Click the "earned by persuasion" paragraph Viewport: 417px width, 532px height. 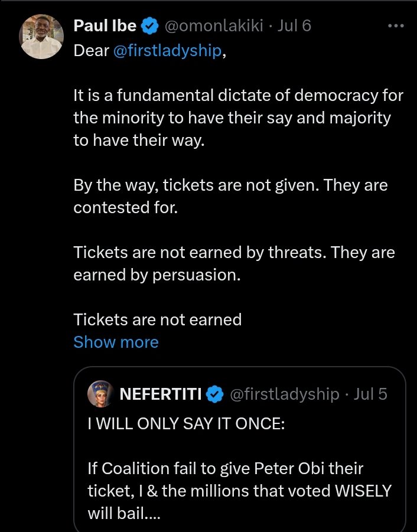234,264
